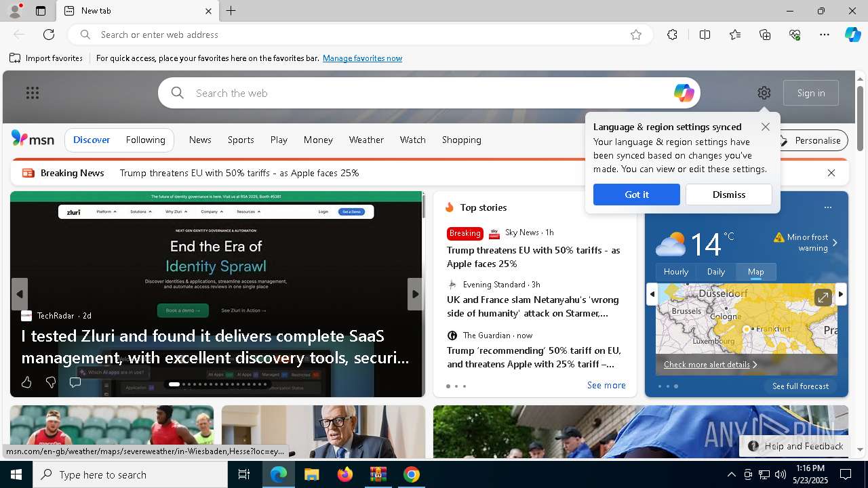The width and height of the screenshot is (868, 488).
Task: Pan the weather map right
Action: click(x=841, y=294)
